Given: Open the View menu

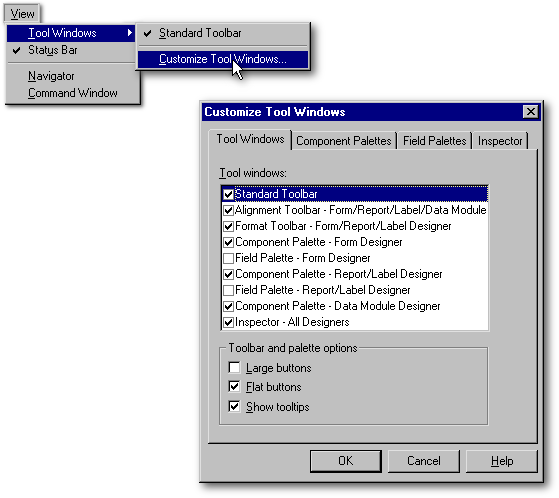Looking at the screenshot, I should tap(22, 14).
